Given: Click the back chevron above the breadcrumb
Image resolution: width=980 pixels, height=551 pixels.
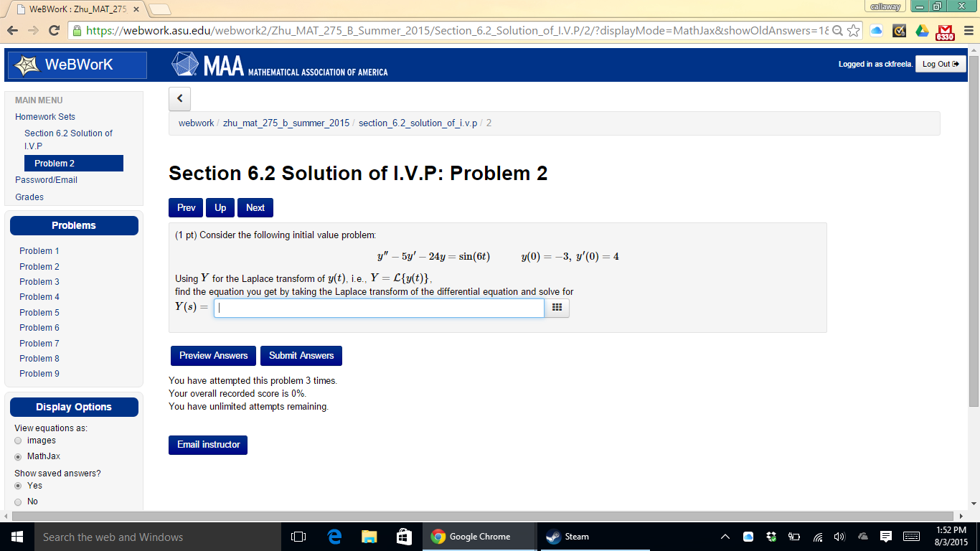Looking at the screenshot, I should 179,99.
